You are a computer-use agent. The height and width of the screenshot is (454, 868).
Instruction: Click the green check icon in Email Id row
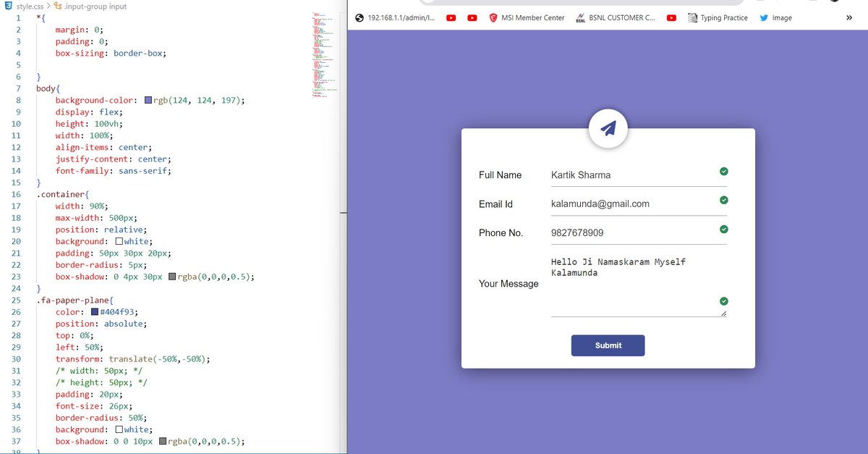(x=724, y=200)
